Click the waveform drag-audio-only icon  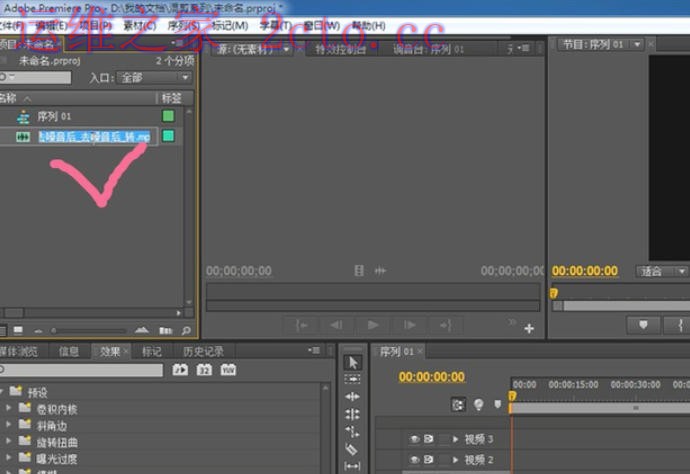(x=380, y=271)
